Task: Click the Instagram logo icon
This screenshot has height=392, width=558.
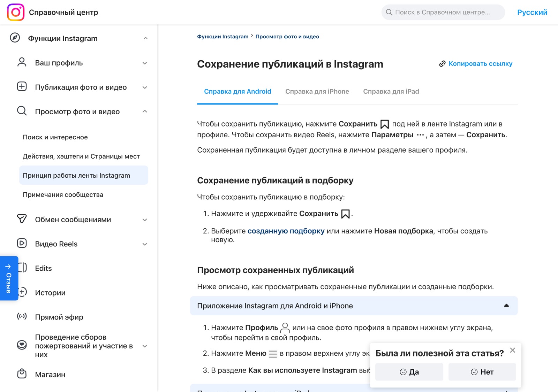Action: (16, 12)
